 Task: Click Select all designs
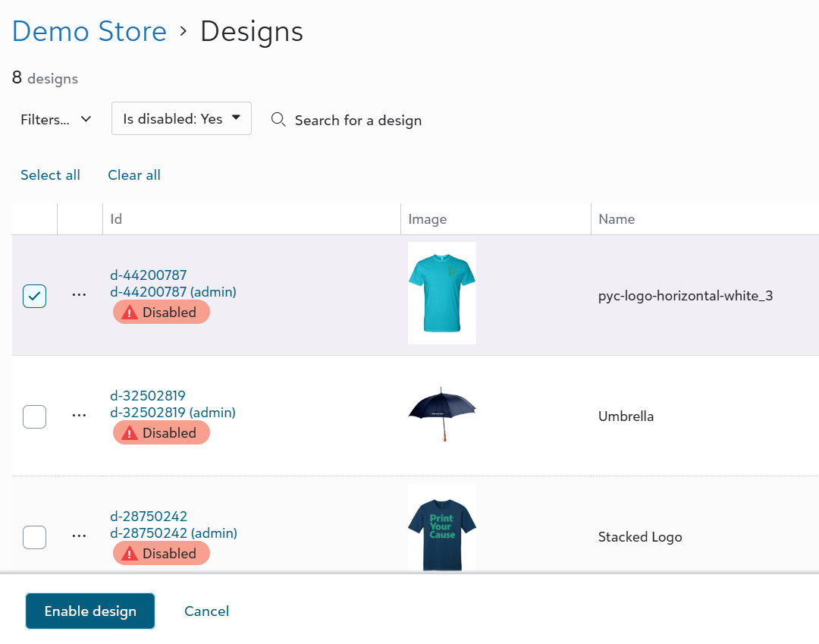(50, 175)
